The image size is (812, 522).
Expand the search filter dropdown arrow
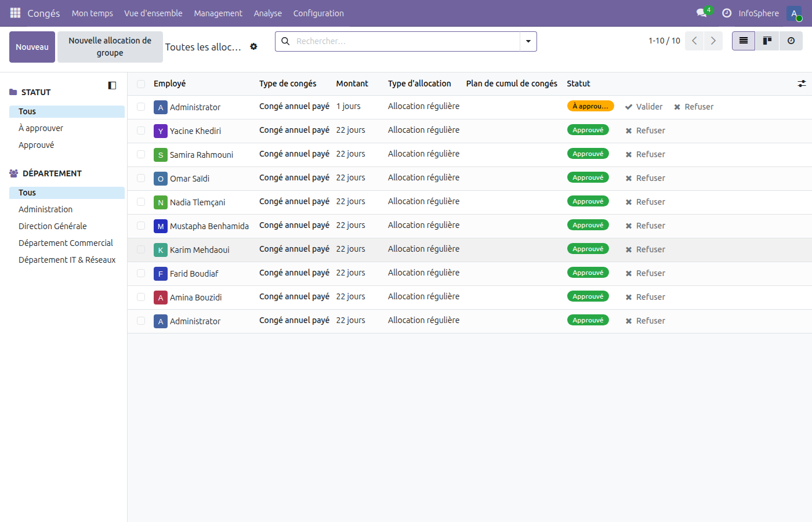[x=528, y=41]
